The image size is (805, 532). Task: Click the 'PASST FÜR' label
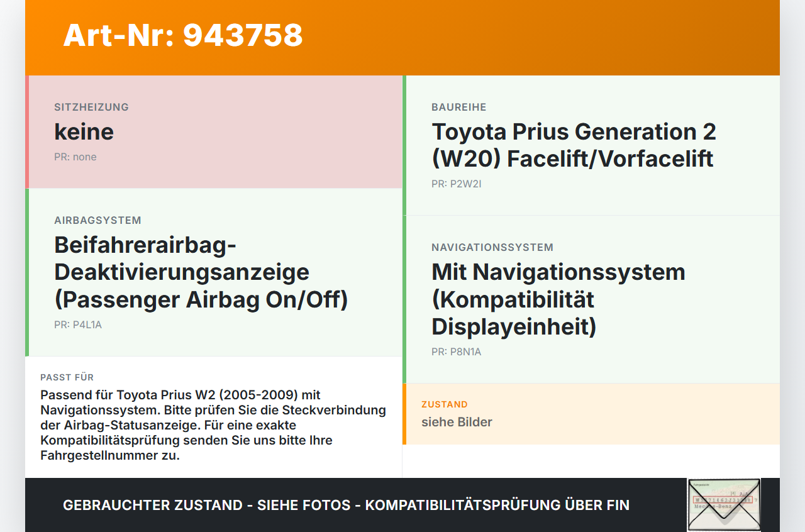(x=67, y=377)
